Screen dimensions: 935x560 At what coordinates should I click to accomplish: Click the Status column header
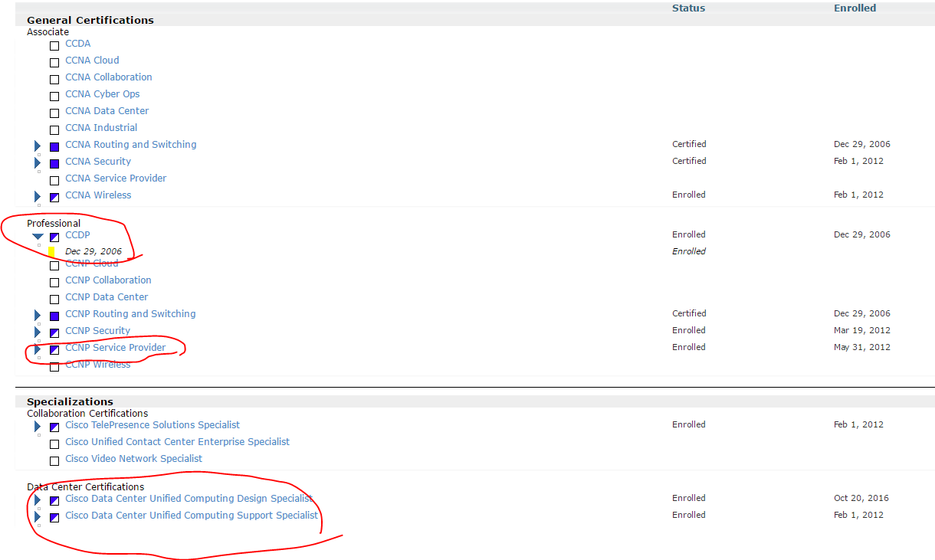pyautogui.click(x=688, y=8)
